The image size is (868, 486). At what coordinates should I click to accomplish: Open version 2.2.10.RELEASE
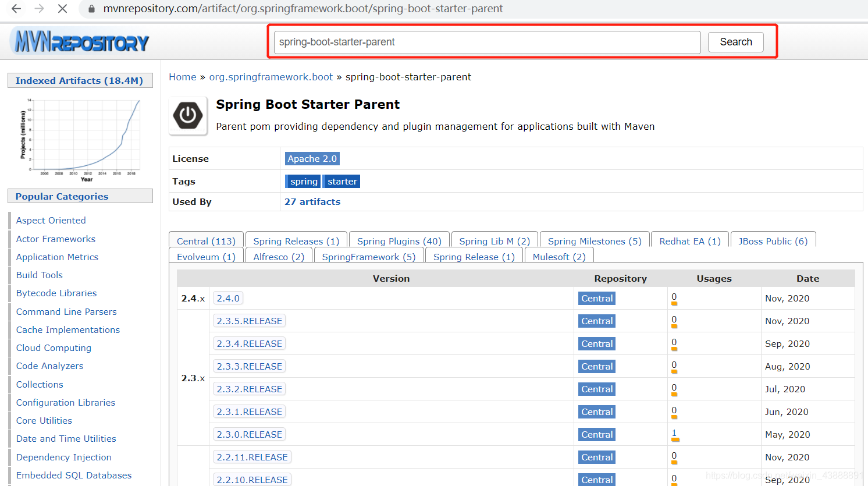click(x=252, y=480)
